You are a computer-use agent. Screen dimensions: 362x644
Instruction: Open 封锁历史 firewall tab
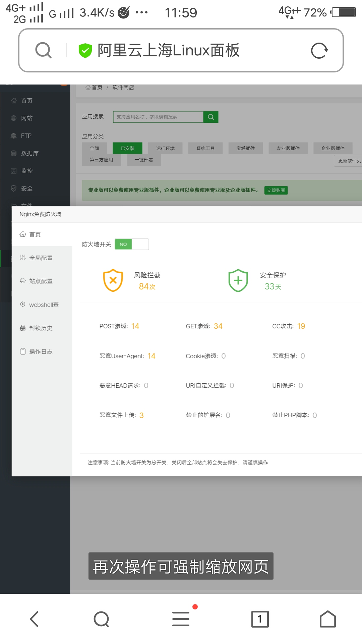pyautogui.click(x=42, y=328)
